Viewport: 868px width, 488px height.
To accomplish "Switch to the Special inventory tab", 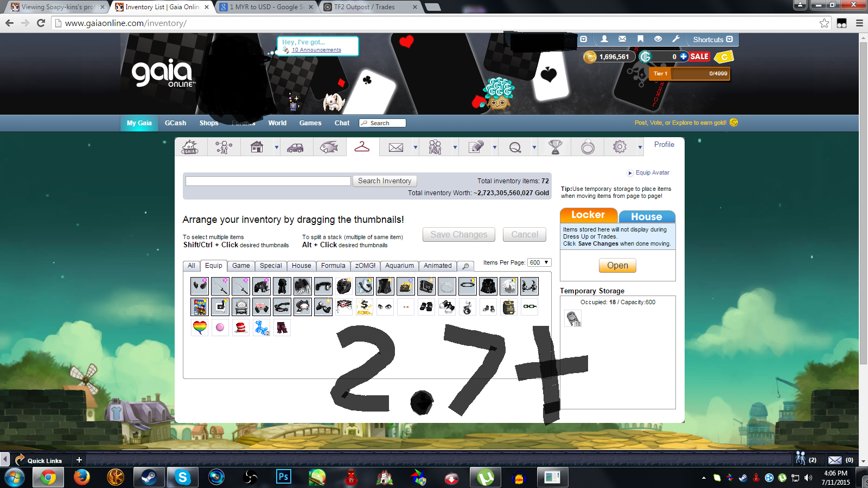I will 271,266.
